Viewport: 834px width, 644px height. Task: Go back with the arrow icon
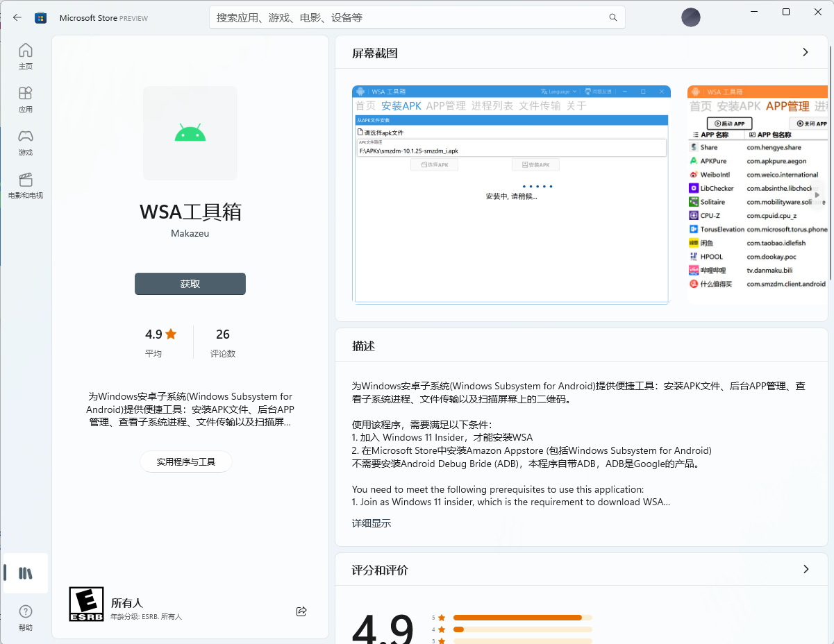pyautogui.click(x=17, y=17)
